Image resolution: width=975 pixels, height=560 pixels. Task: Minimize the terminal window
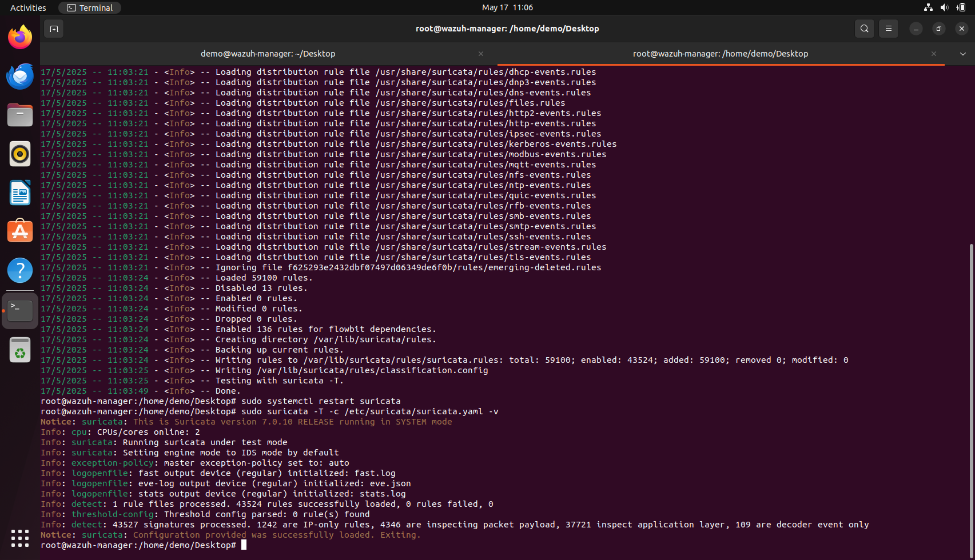(x=916, y=29)
